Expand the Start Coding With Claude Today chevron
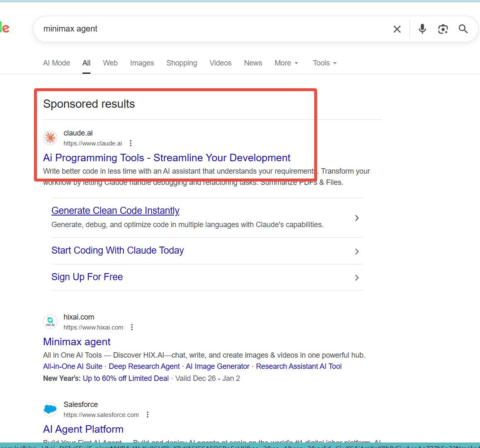Viewport: 480px width, 448px height. (x=356, y=252)
